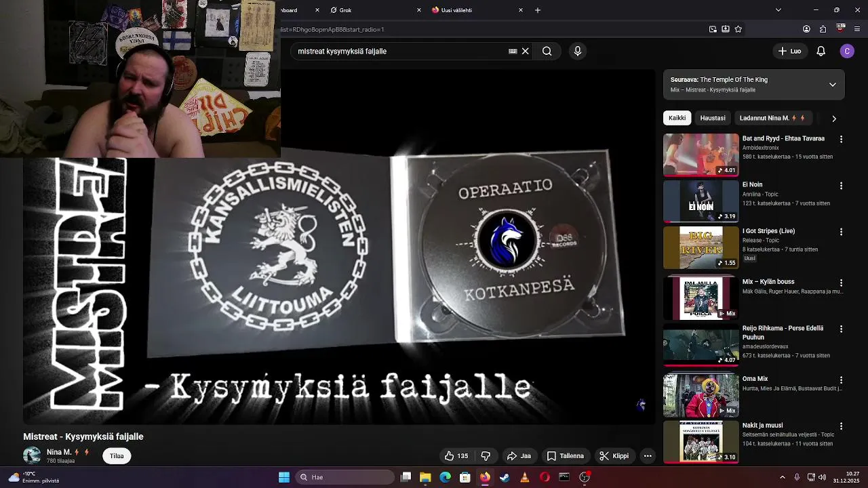Close the Grok tab
Image resolution: width=868 pixels, height=488 pixels.
point(418,10)
